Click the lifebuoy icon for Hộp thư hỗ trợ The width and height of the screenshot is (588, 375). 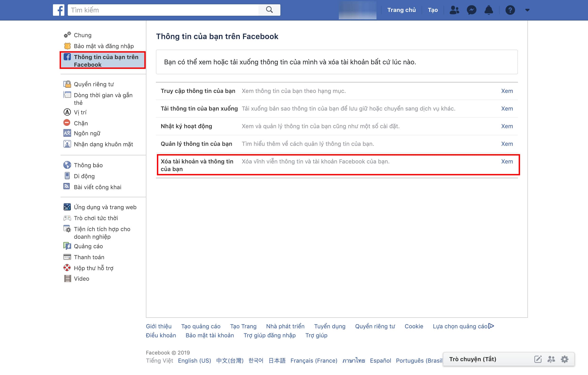click(67, 268)
